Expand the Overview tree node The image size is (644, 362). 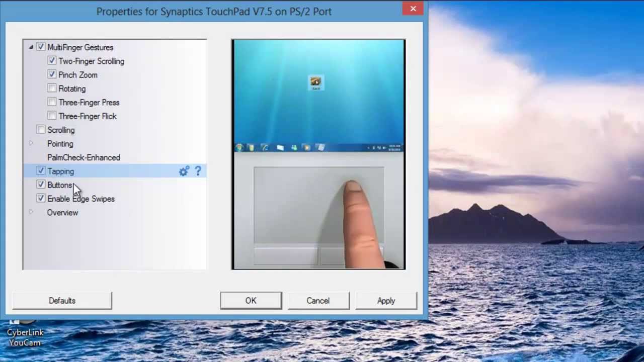pyautogui.click(x=31, y=213)
